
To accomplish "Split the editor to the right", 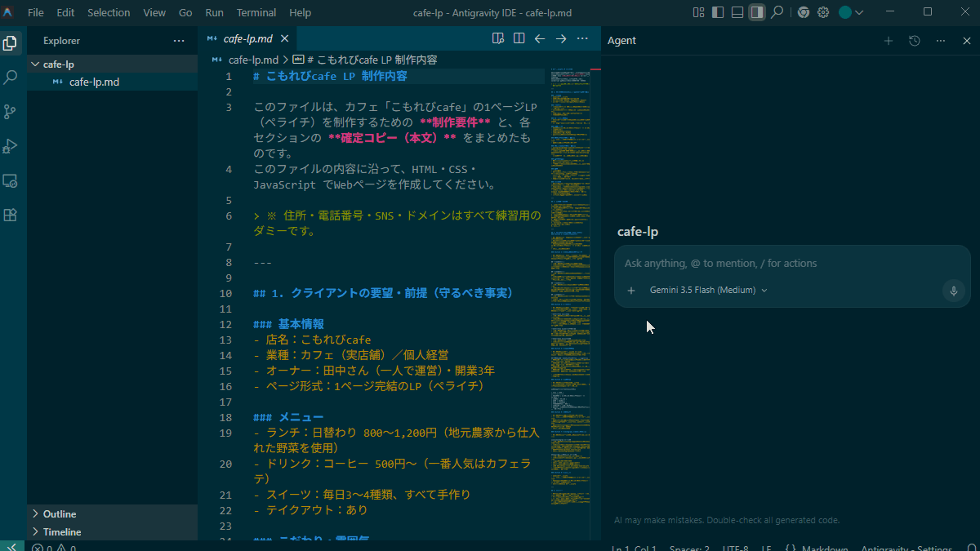I will point(519,38).
